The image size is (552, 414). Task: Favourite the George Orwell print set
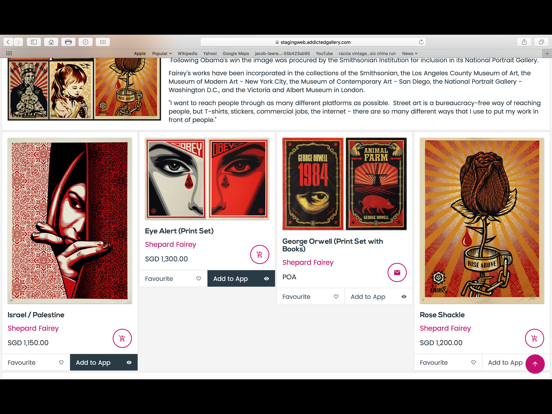[x=310, y=296]
